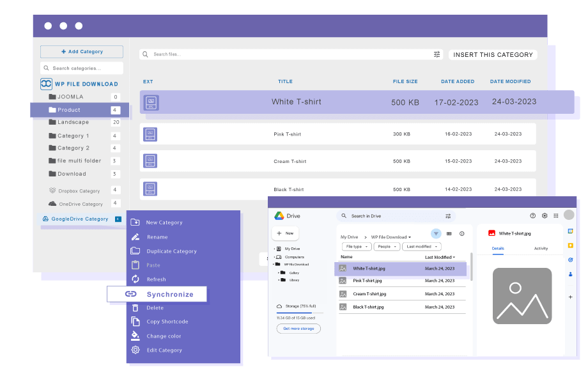Open the Last modified filter dropdown
Screen dimensions: 588x374
click(x=422, y=246)
